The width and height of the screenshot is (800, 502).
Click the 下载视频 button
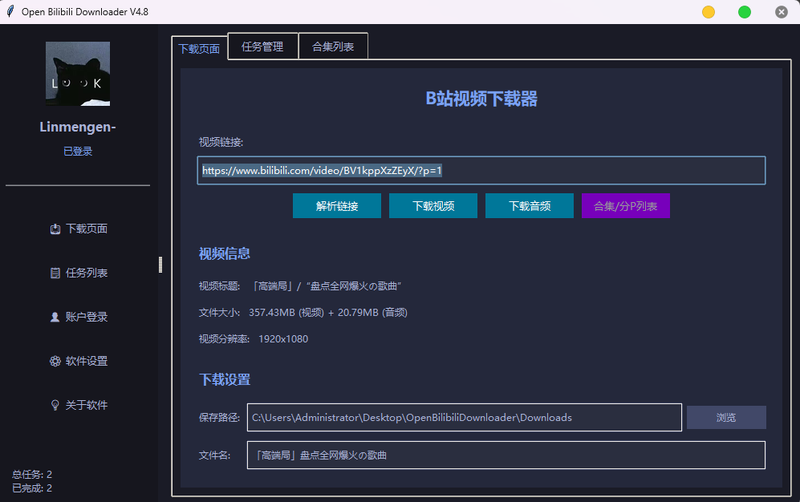click(433, 206)
